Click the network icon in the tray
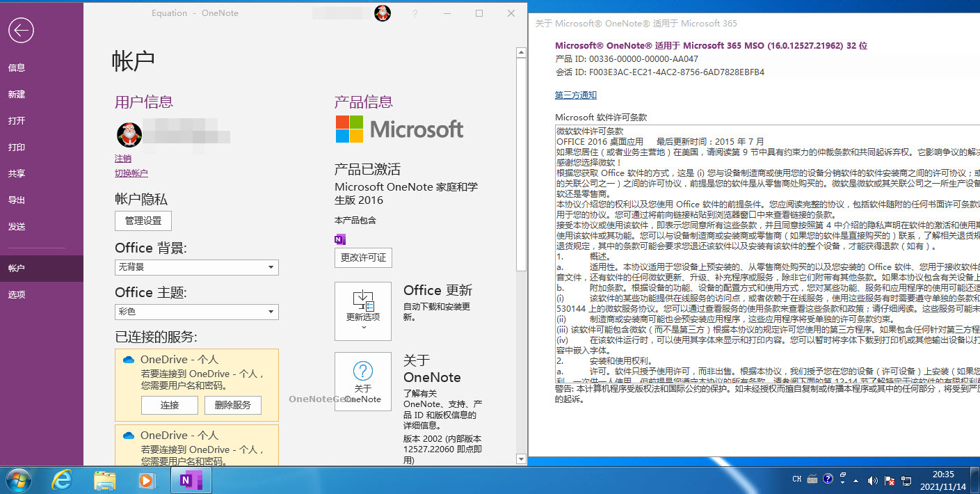The image size is (980, 494). coord(907,480)
